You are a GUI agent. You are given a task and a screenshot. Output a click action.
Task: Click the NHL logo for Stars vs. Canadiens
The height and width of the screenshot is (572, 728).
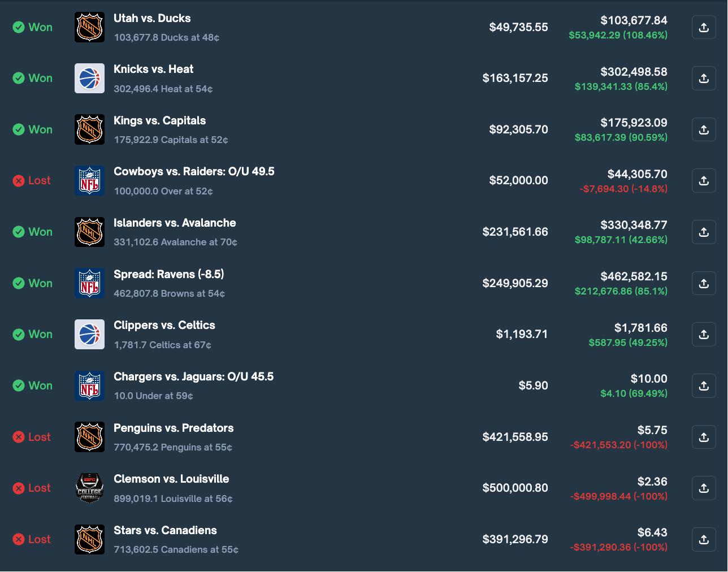pos(89,539)
